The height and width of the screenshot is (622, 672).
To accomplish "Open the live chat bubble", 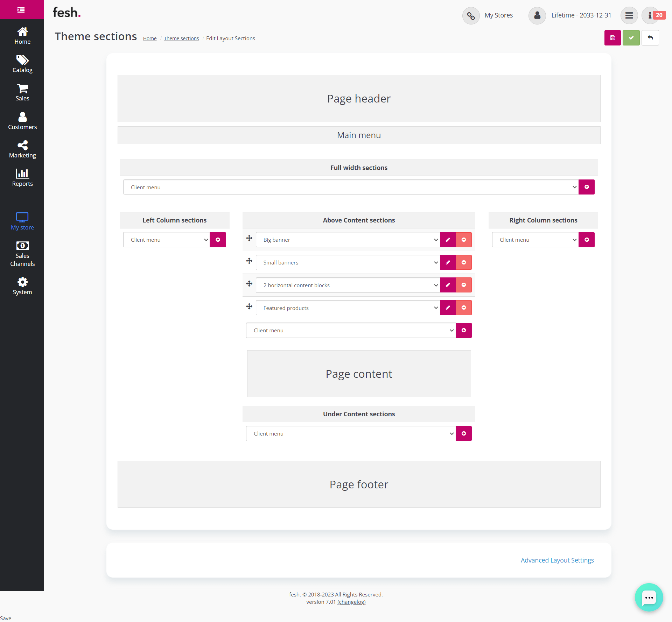I will [649, 597].
